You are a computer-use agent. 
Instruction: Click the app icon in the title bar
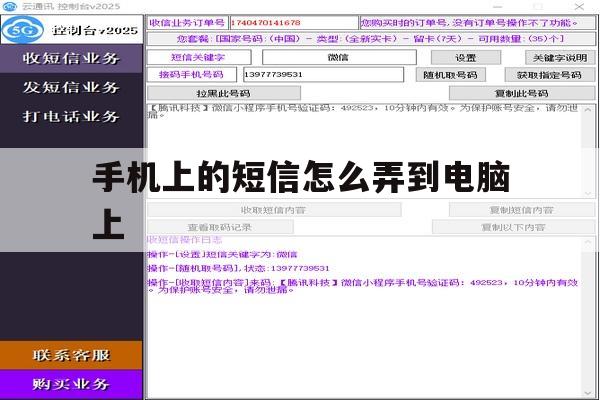(10, 7)
